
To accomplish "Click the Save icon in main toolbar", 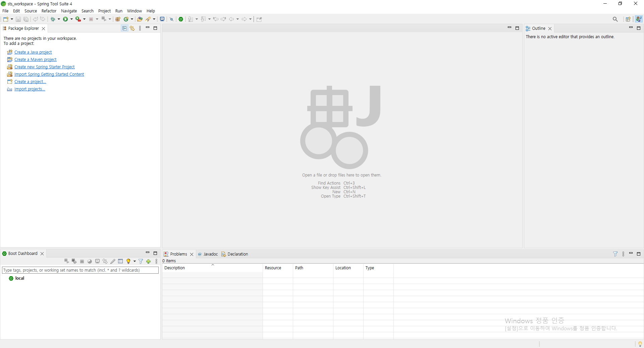I will [x=18, y=19].
